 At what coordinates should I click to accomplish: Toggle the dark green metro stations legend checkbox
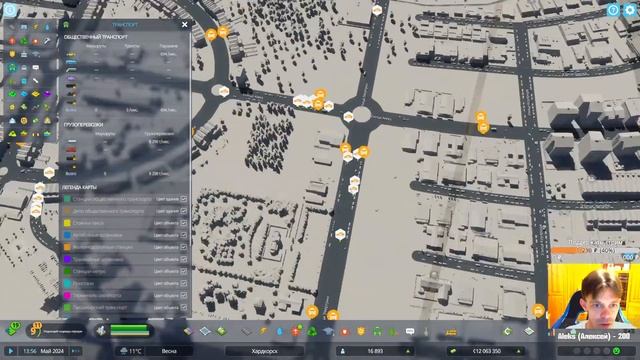184,271
